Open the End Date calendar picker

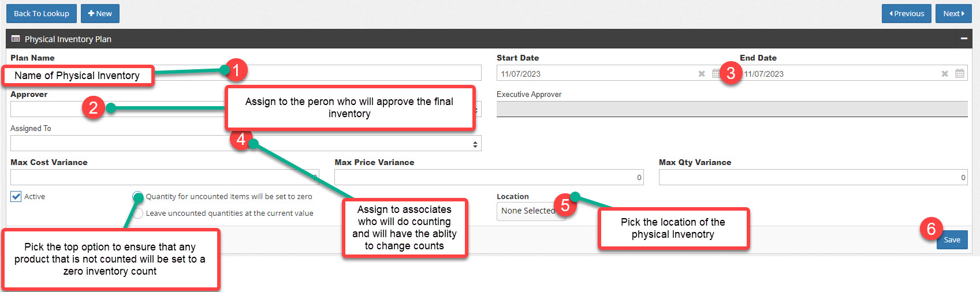(x=960, y=73)
